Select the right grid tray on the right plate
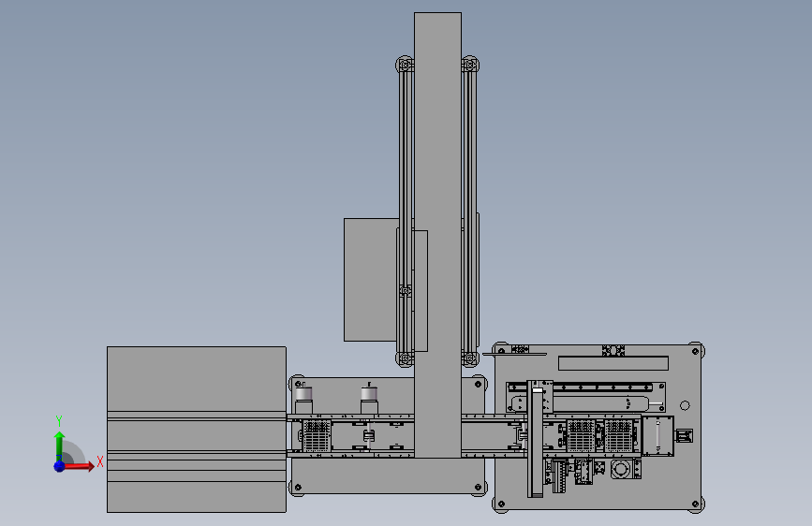 point(618,435)
